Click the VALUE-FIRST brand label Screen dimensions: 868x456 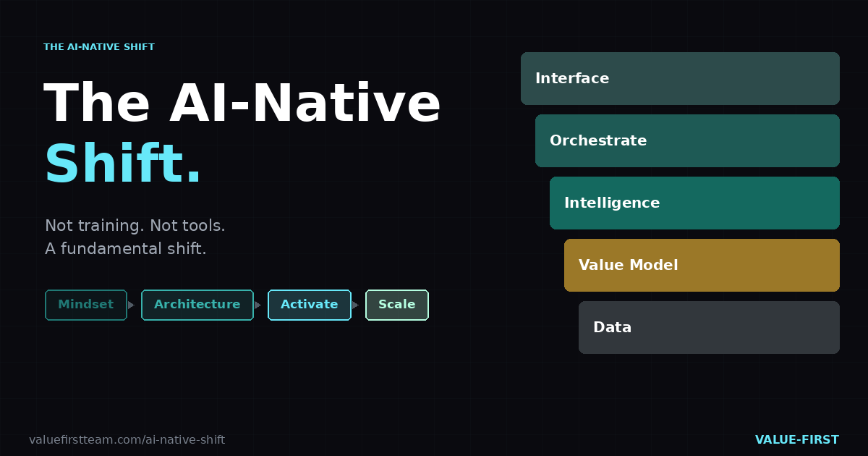(x=796, y=440)
